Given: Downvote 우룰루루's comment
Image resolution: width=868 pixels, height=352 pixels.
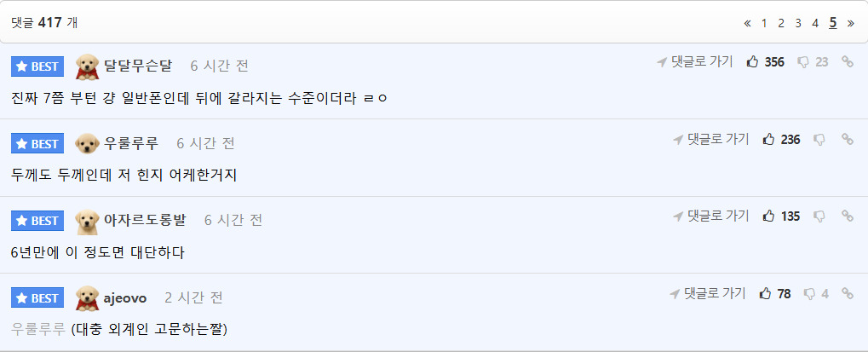Looking at the screenshot, I should [819, 140].
